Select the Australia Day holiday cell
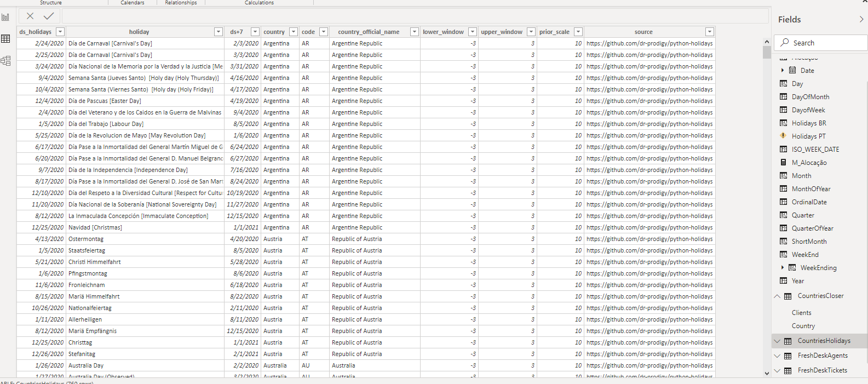The height and width of the screenshot is (384, 868). (x=145, y=365)
